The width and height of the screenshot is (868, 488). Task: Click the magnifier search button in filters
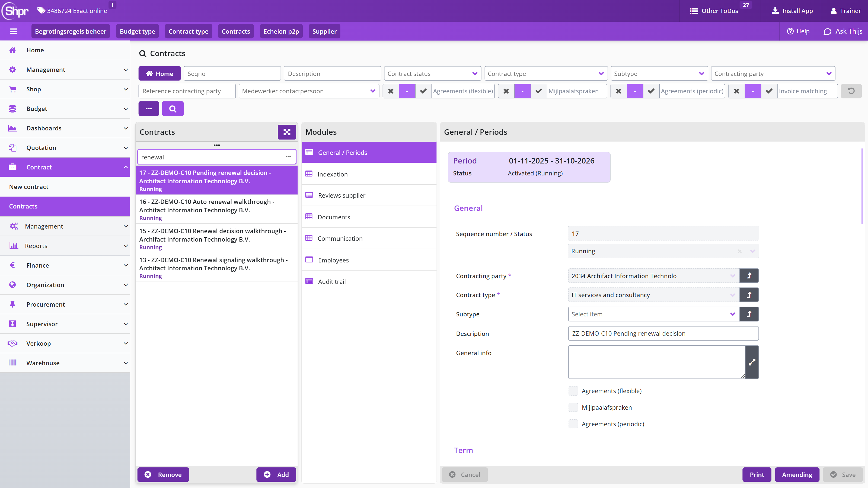pyautogui.click(x=173, y=108)
